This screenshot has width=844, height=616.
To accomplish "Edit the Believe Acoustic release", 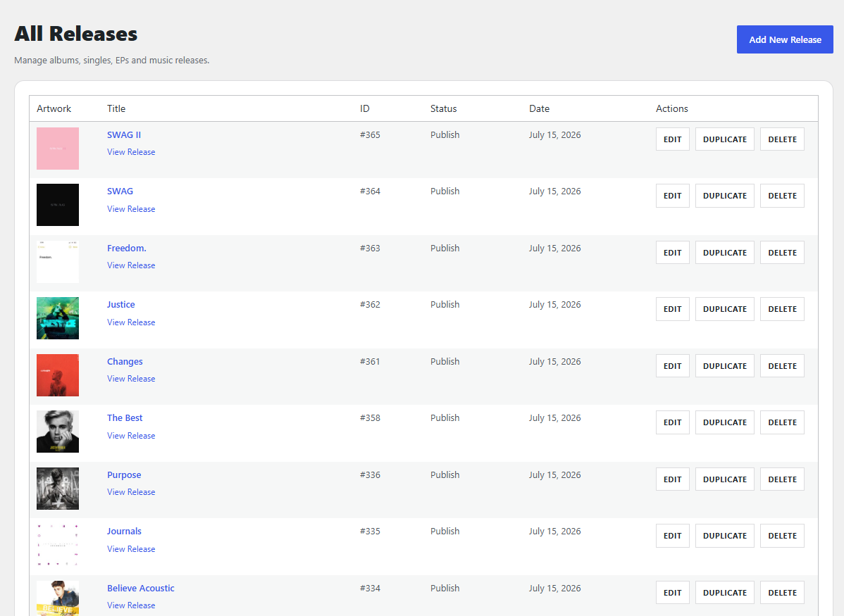I will [x=672, y=593].
